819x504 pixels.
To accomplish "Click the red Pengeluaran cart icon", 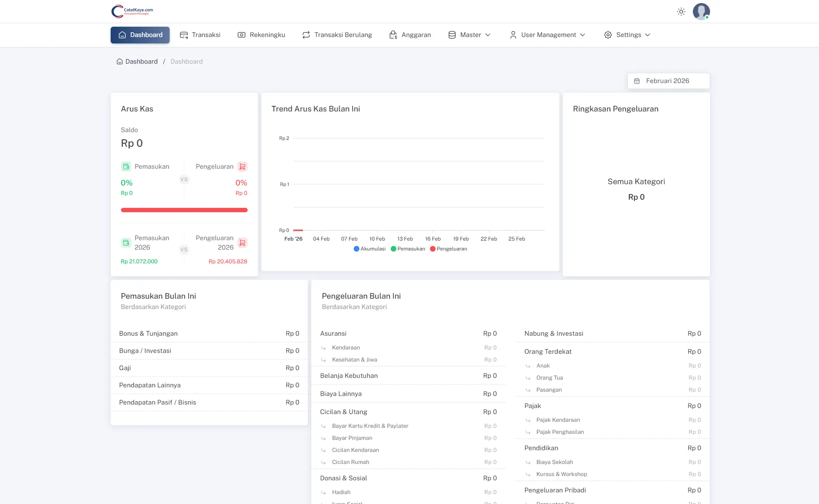I will coord(242,167).
